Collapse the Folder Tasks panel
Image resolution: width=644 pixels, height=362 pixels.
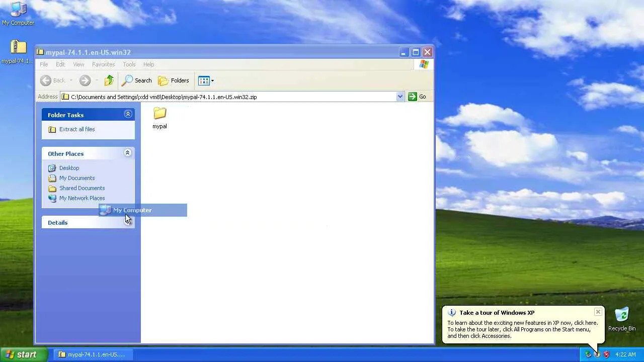click(128, 114)
